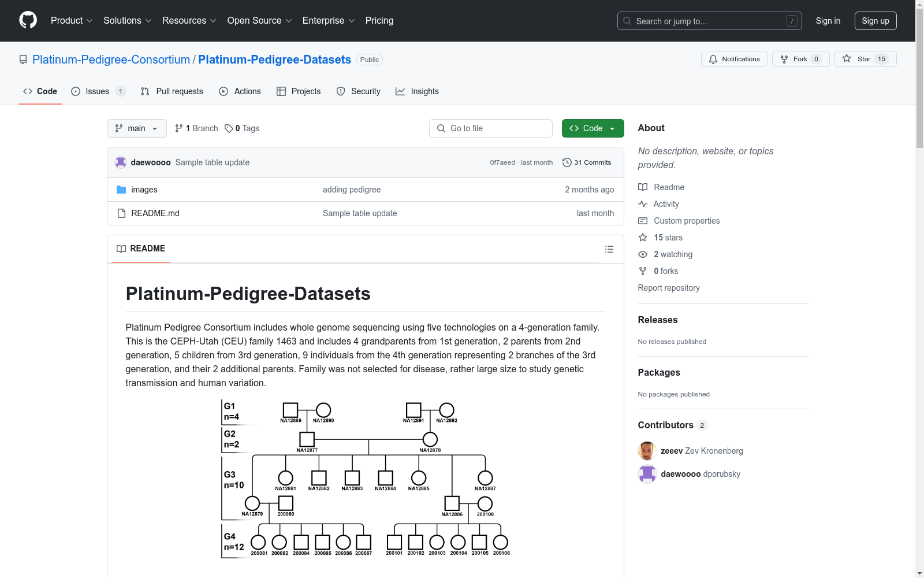
Task: Open the main branch selector dropdown
Action: click(137, 128)
